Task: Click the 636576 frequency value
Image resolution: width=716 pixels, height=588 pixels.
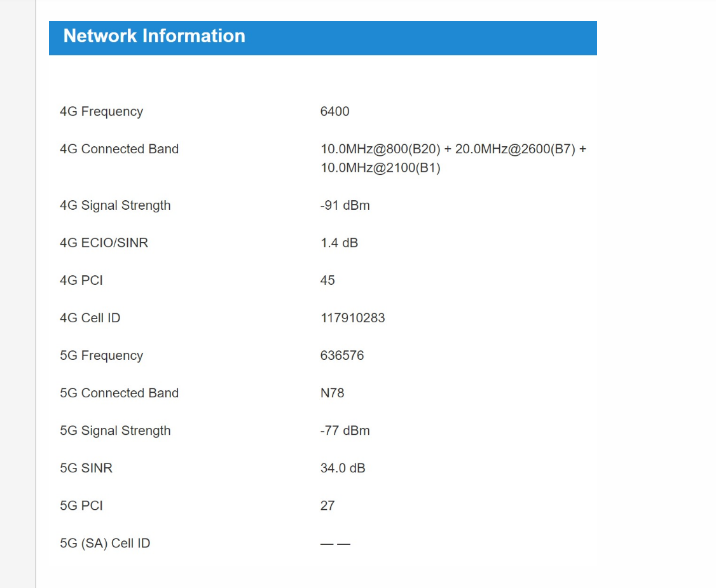Action: 342,355
